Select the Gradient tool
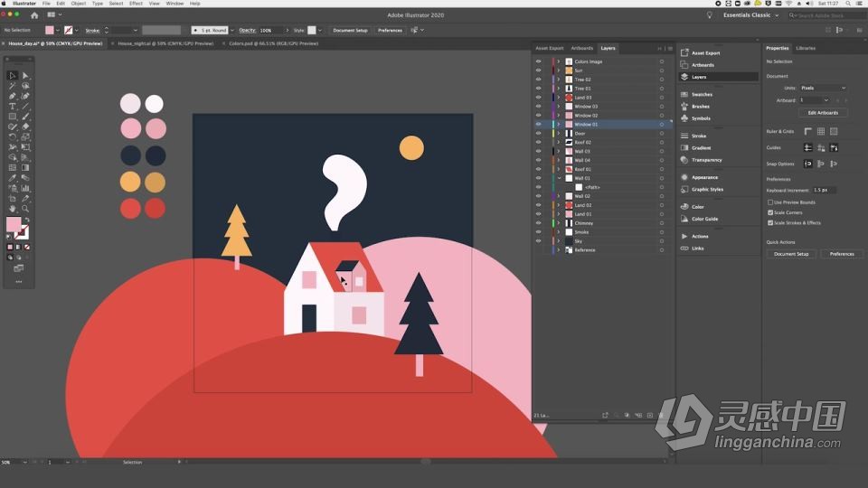 pos(25,168)
